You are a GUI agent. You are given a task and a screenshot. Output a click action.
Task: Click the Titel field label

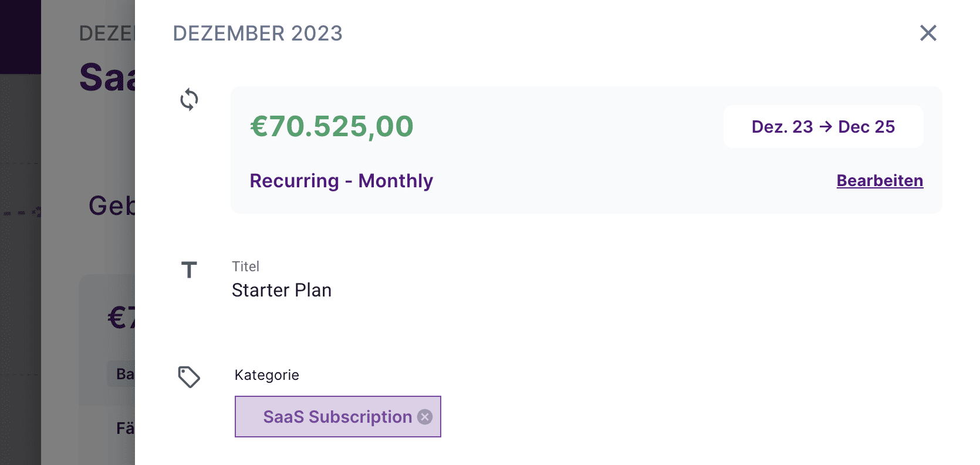pos(245,267)
